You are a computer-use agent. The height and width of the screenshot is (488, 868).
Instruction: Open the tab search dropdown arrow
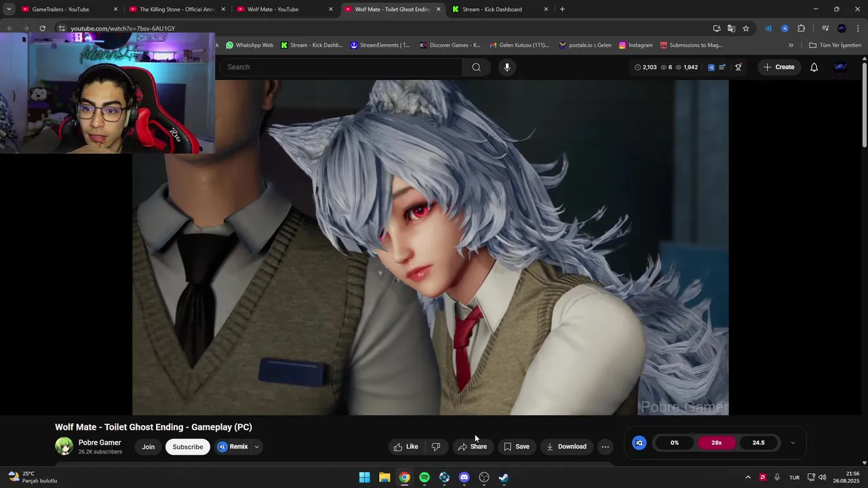click(9, 9)
